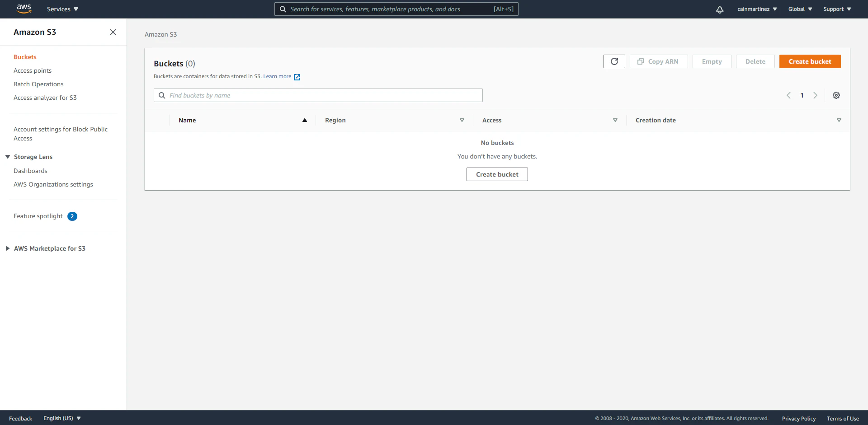Change the language from English (US)
The width and height of the screenshot is (868, 425).
[61, 418]
